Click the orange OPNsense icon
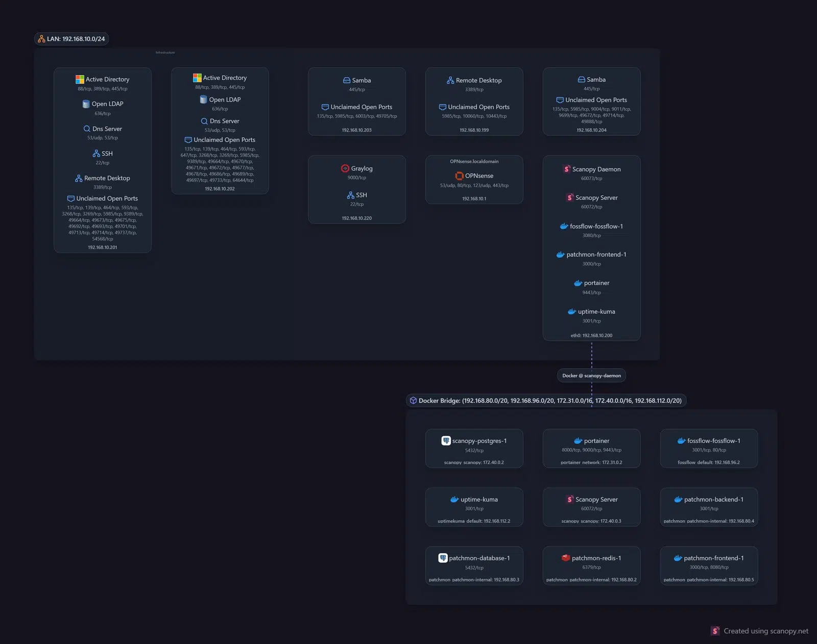This screenshot has height=644, width=817. coord(459,176)
